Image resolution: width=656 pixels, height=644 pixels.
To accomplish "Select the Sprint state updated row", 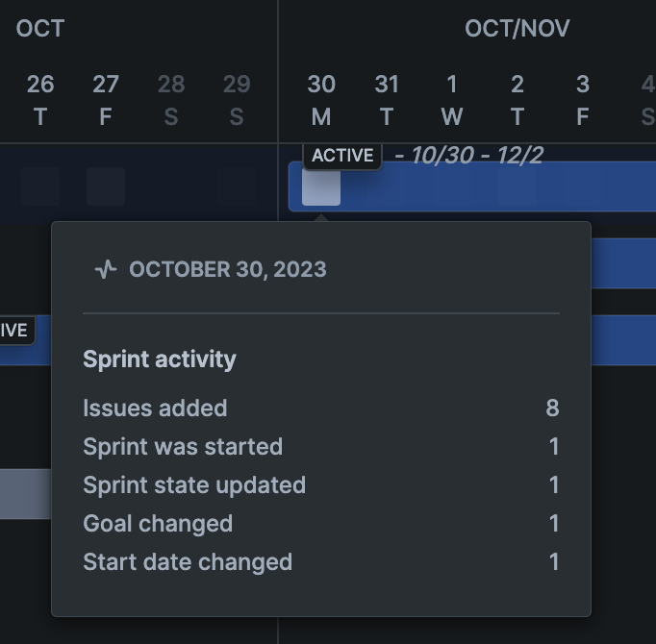I will pos(321,484).
